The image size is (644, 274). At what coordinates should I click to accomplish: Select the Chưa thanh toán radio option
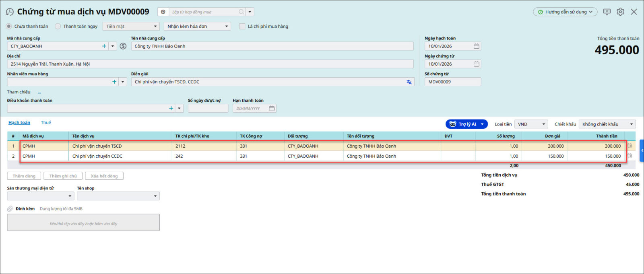[x=9, y=27]
